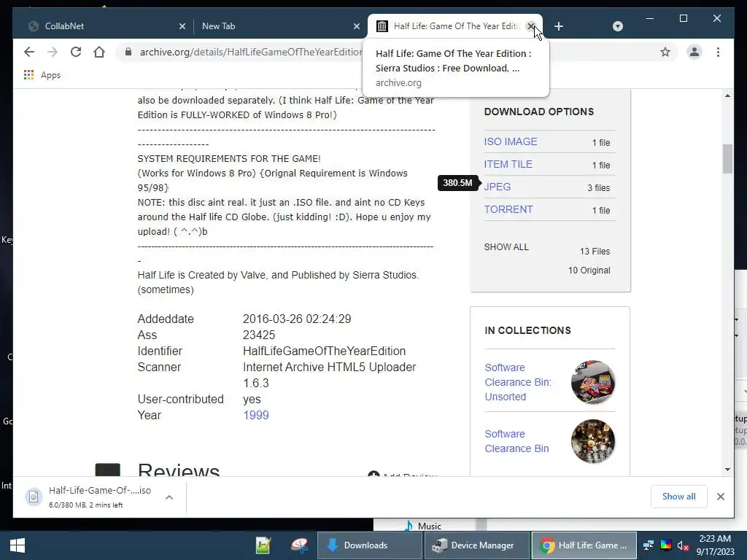The width and height of the screenshot is (747, 560).
Task: Click the Music item behind browser
Action: pyautogui.click(x=423, y=526)
